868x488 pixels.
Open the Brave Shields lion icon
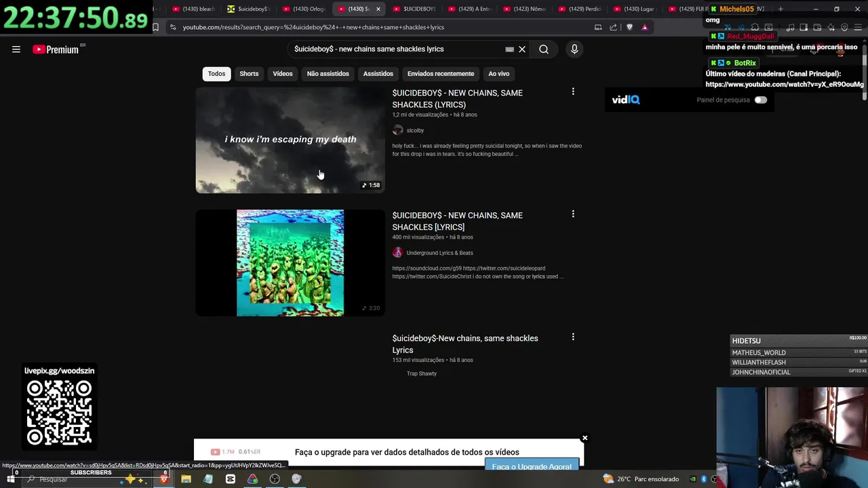(x=629, y=27)
